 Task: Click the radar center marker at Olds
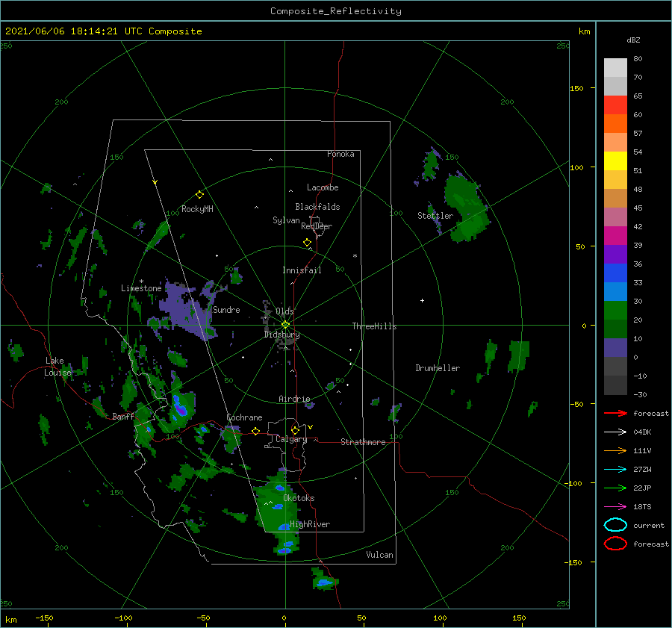click(285, 325)
